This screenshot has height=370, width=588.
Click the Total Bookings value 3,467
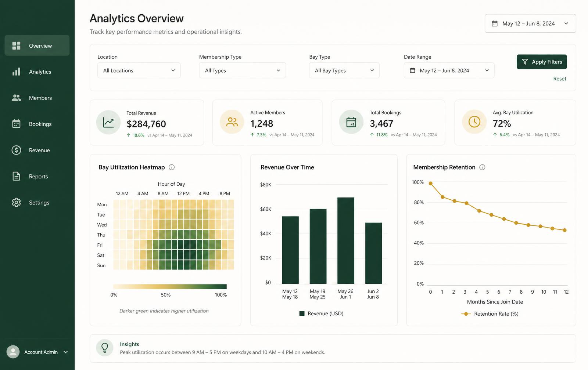click(381, 124)
